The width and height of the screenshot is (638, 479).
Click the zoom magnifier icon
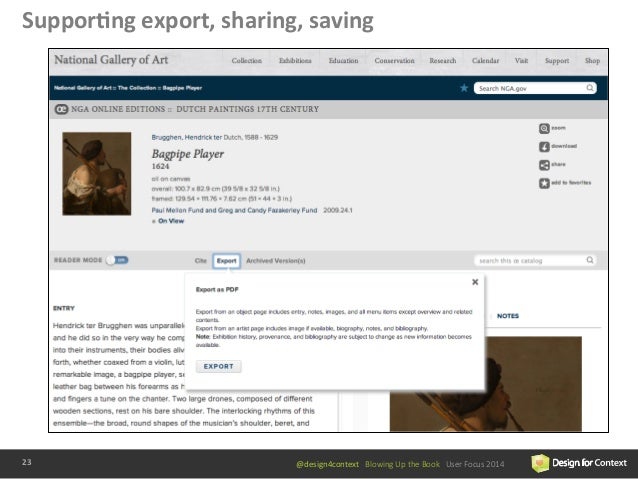(x=544, y=129)
